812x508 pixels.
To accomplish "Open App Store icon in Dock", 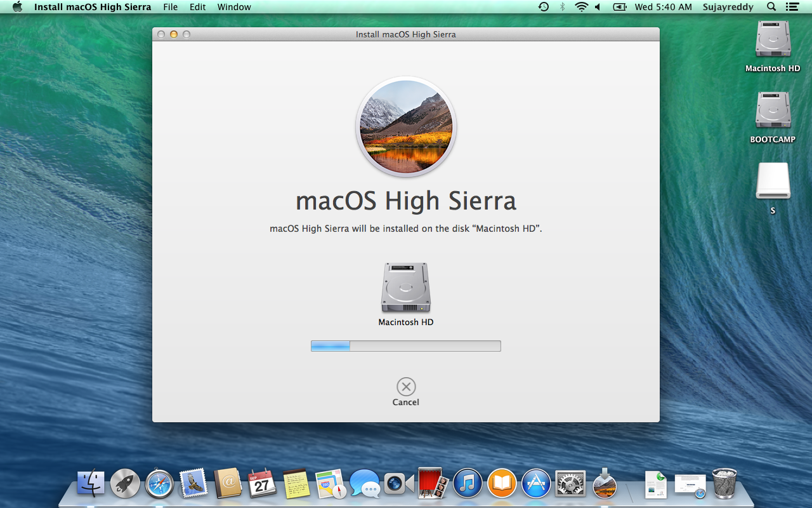I will click(x=536, y=484).
